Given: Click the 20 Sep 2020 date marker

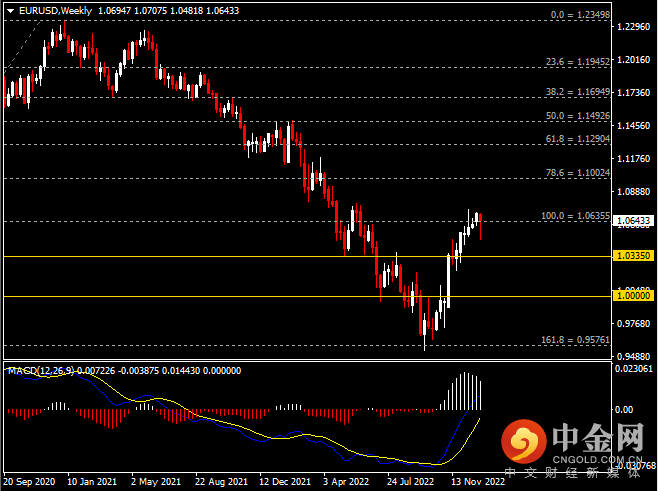Looking at the screenshot, I should (x=30, y=481).
